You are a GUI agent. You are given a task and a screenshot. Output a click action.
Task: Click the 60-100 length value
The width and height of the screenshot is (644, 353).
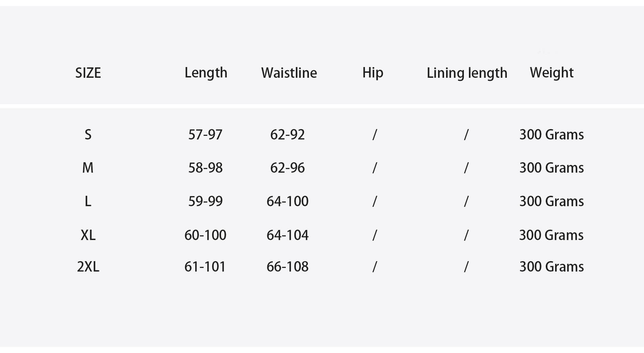pos(205,235)
